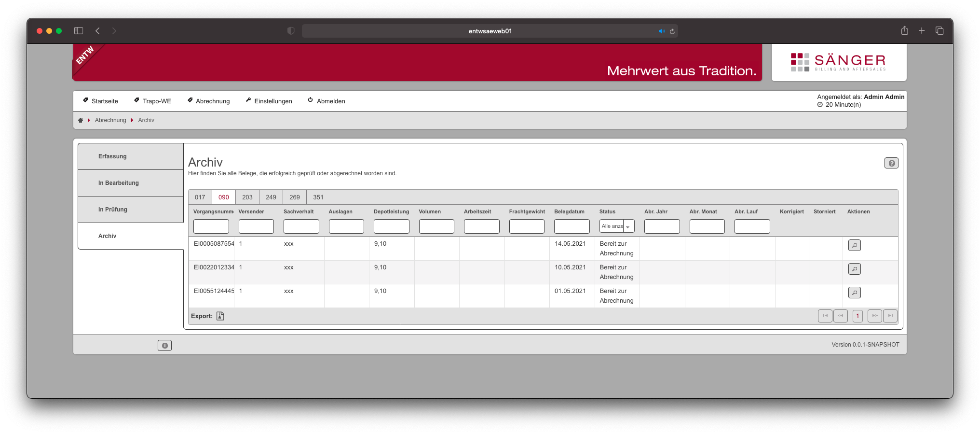Click the Arbeitszeit filter field
980x434 pixels.
(482, 226)
